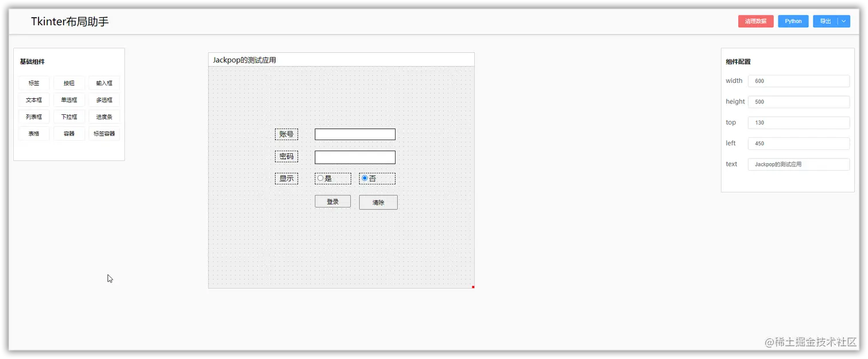Click the text input showing Jackpop的测试应用

pyautogui.click(x=799, y=164)
